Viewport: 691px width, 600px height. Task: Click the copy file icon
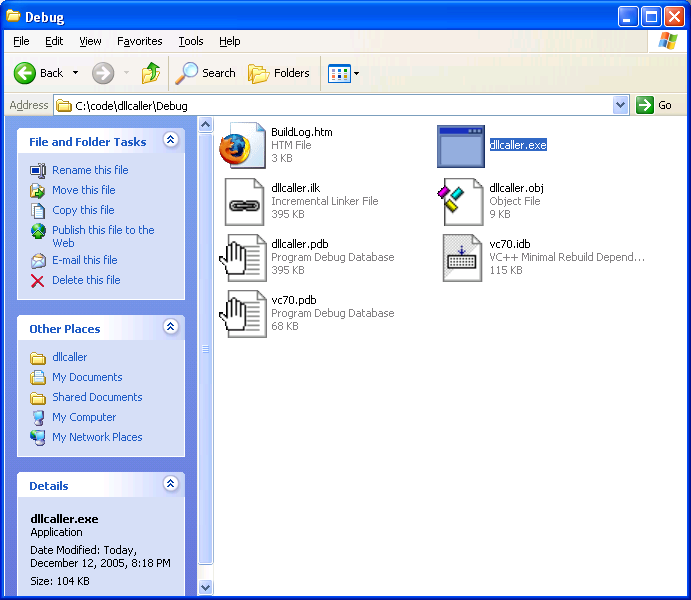[x=38, y=211]
